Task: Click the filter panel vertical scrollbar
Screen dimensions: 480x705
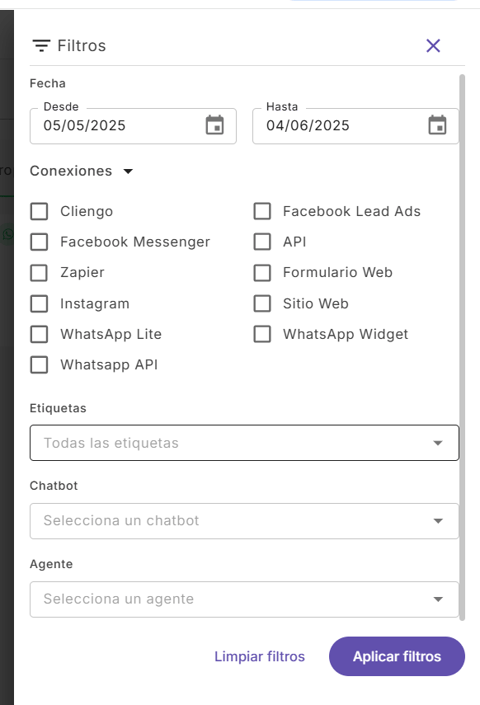Action: (462, 348)
